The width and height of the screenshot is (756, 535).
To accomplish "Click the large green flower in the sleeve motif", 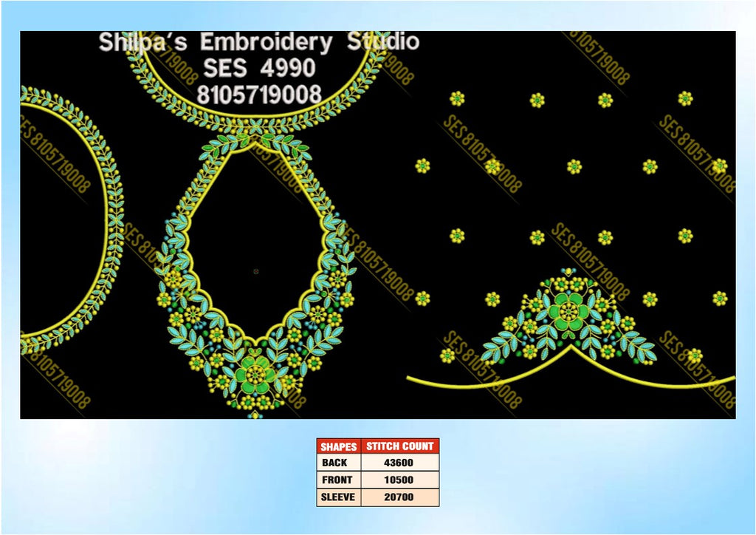I will point(569,310).
